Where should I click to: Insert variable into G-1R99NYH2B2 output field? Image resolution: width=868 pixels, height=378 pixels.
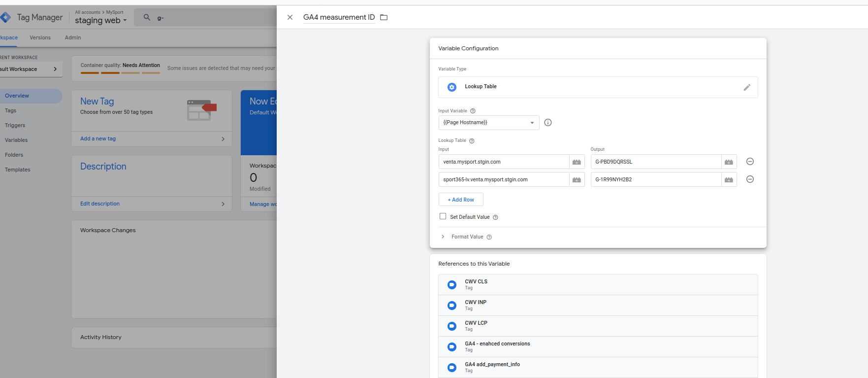[x=729, y=180]
